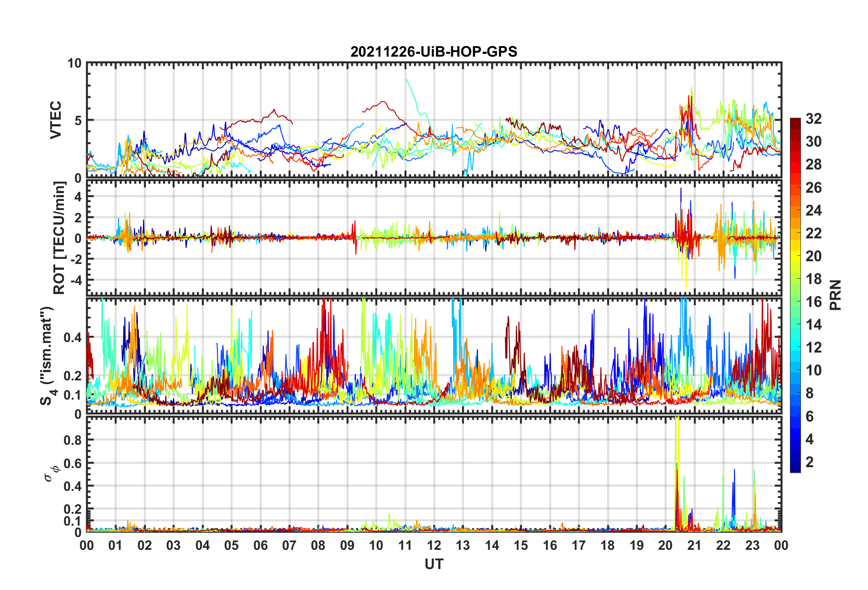This screenshot has height=590, width=868.
Task: Click the "09" hour tick on the UT axis
Action: coord(347,545)
